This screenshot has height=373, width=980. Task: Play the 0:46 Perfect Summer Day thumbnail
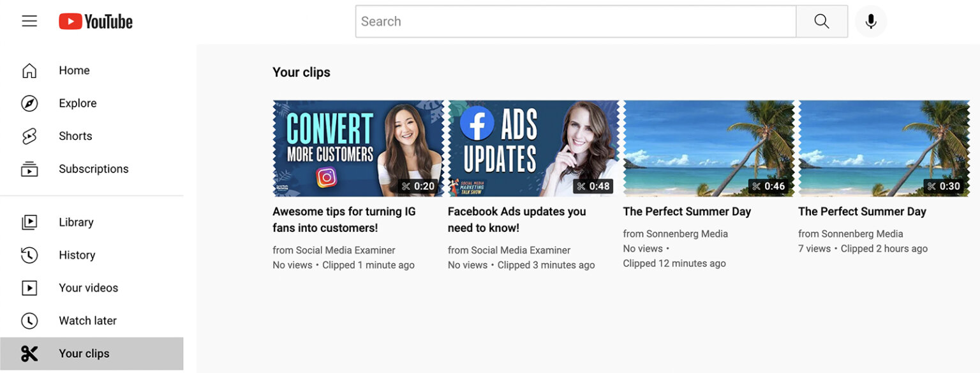click(x=708, y=148)
